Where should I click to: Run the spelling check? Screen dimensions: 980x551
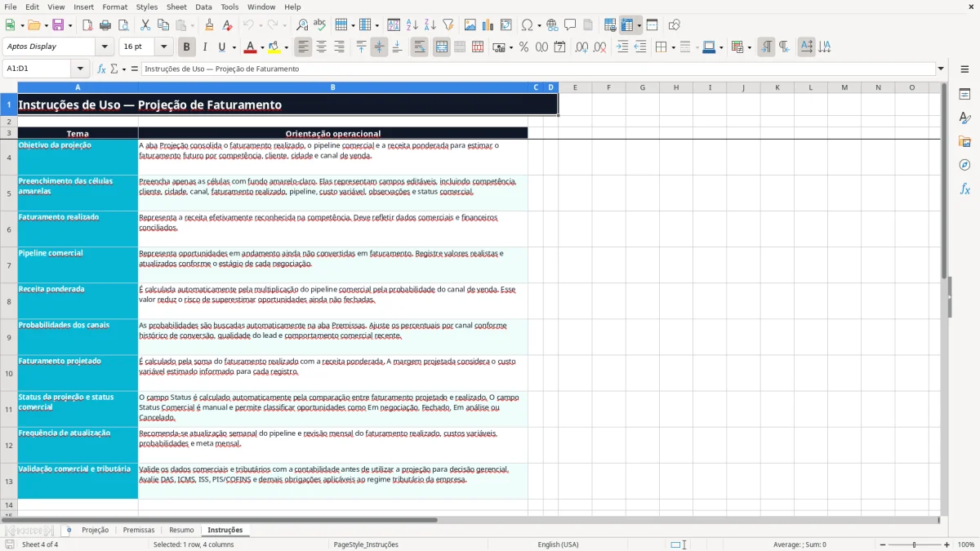coord(320,25)
